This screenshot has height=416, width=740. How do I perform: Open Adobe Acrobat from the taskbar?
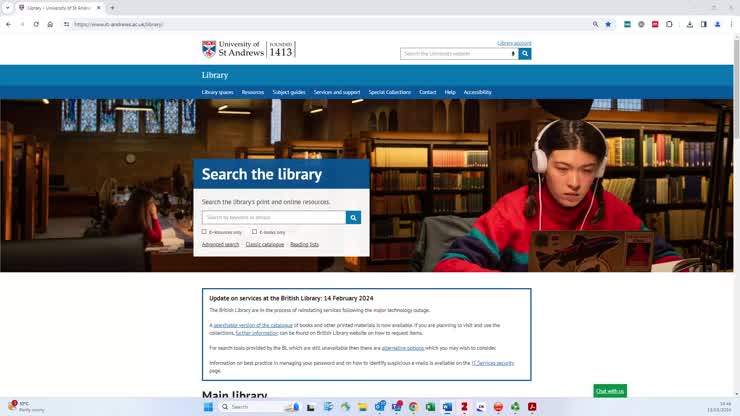(x=532, y=407)
